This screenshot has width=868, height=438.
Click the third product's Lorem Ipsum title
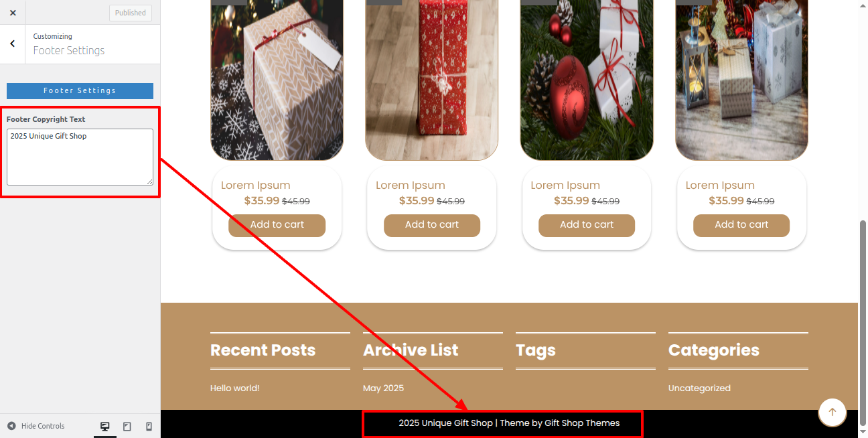point(565,186)
